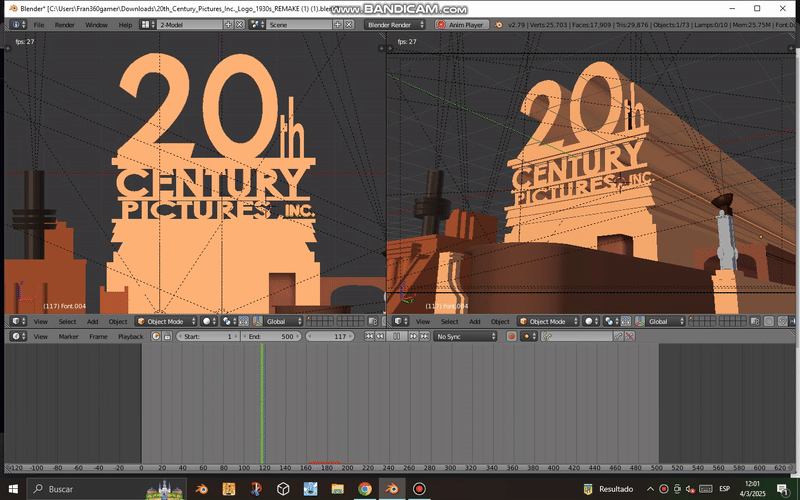
Task: Toggle lock to scene layers in left viewport
Action: pos(372,321)
